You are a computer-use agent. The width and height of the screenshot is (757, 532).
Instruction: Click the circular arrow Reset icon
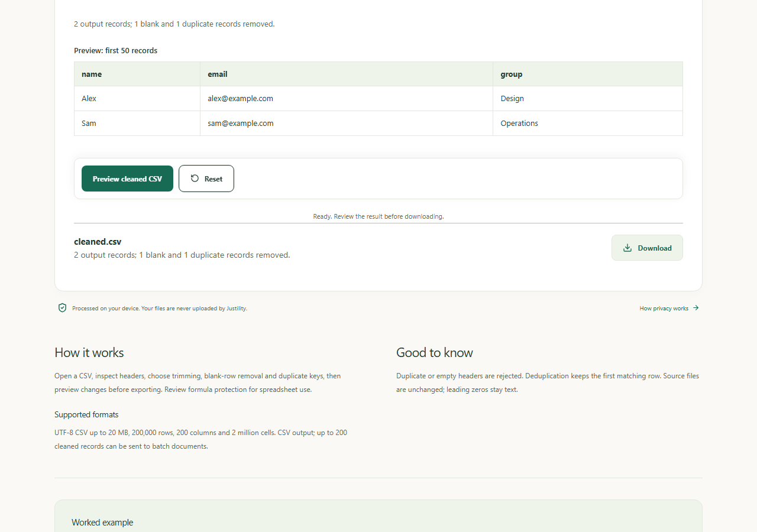click(195, 179)
